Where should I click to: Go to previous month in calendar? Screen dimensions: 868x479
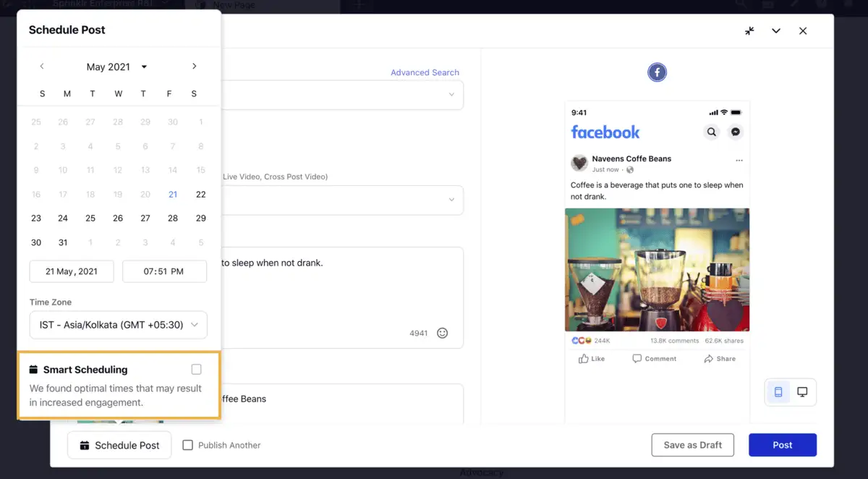tap(42, 66)
